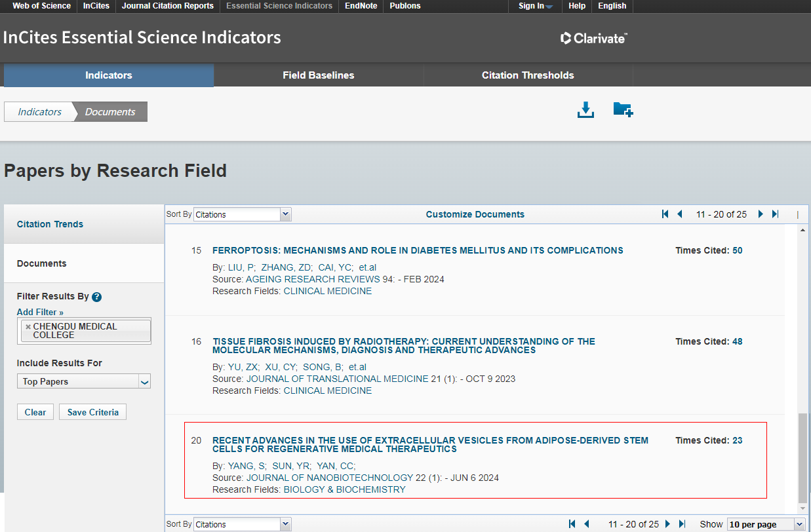Open Customize Documents

tap(475, 214)
